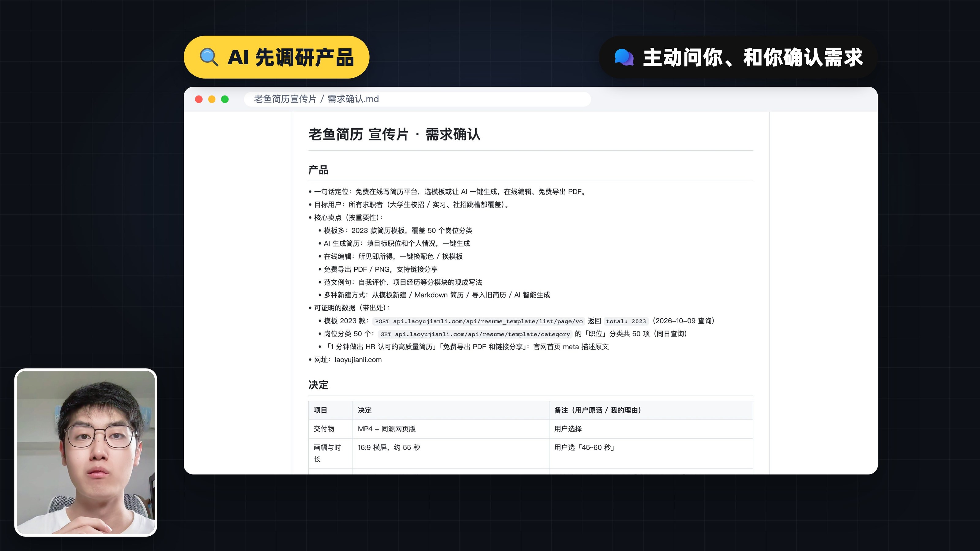Image resolution: width=980 pixels, height=551 pixels.
Task: Click the 'total: 2023' code snippet
Action: click(626, 321)
